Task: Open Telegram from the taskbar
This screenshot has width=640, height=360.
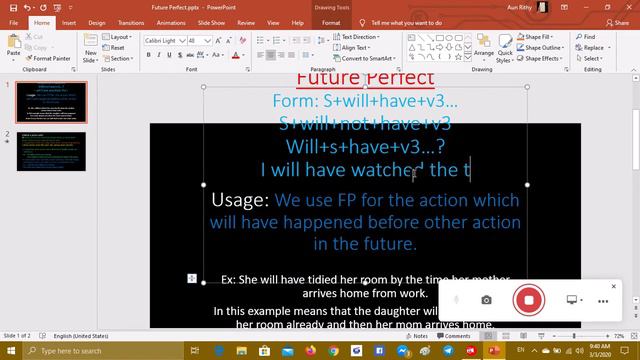Action: tap(448, 351)
